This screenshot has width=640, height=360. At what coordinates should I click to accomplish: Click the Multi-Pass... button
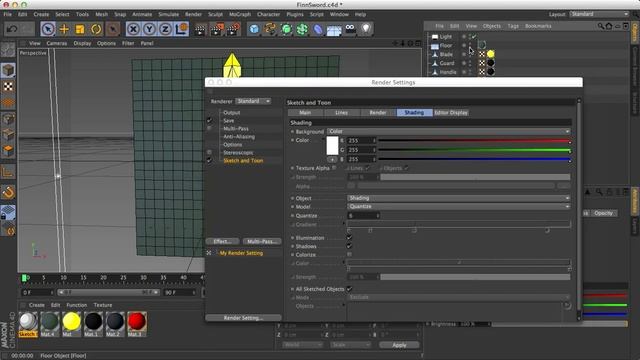[262, 241]
